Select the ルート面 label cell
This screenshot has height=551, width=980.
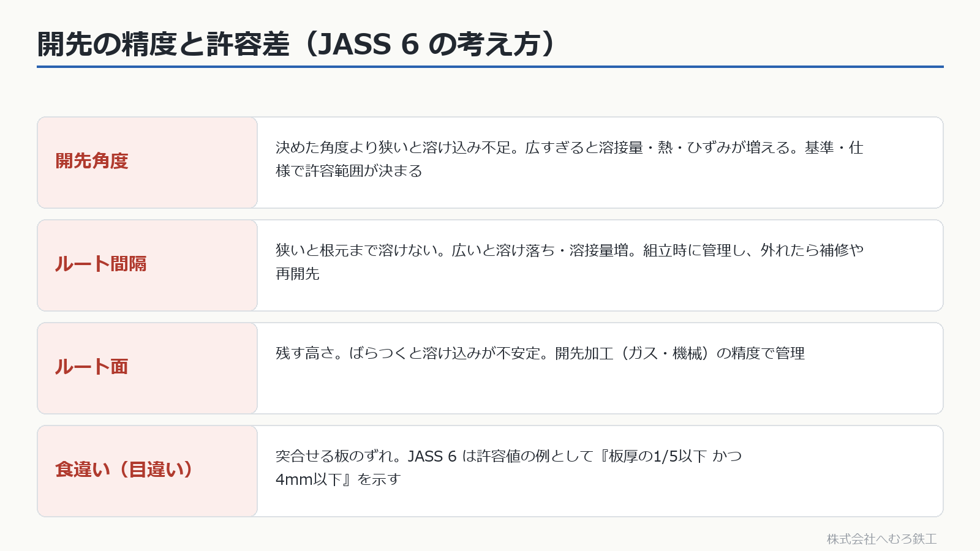pyautogui.click(x=148, y=368)
